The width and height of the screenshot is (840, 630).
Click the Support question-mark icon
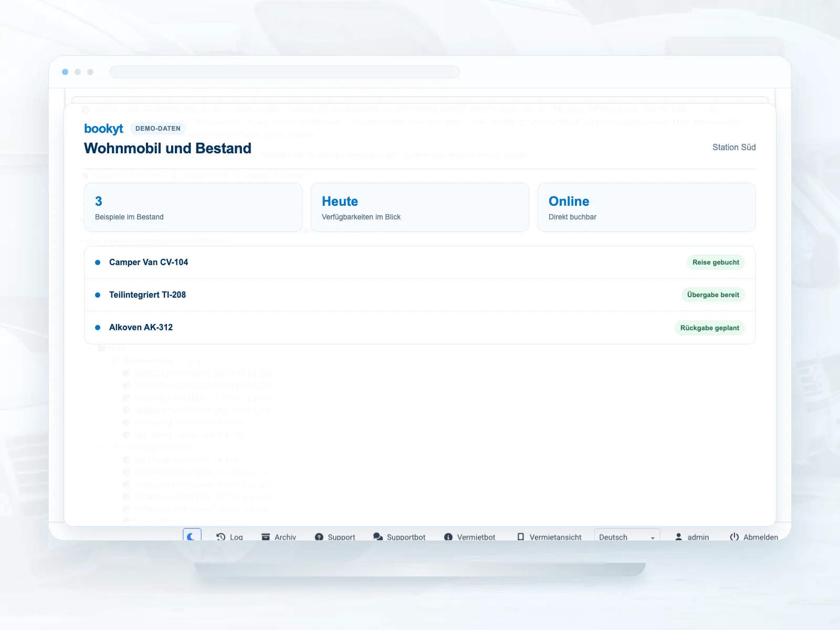pos(319,537)
